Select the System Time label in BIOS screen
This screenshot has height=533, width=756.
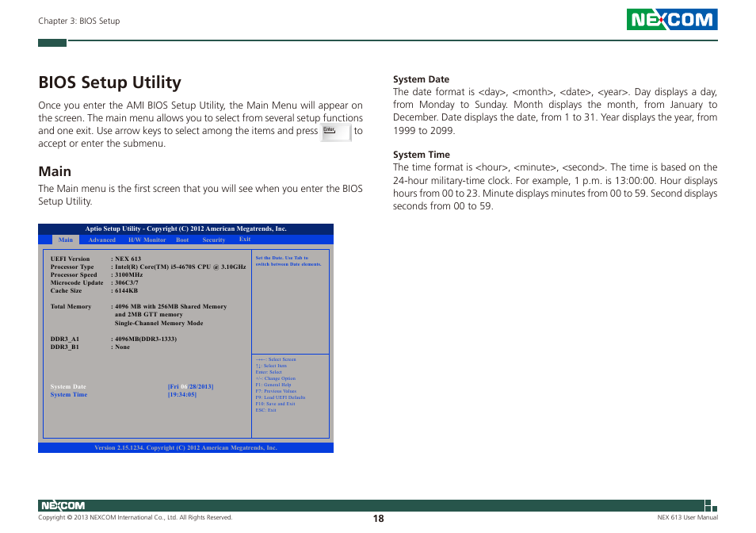pyautogui.click(x=68, y=394)
